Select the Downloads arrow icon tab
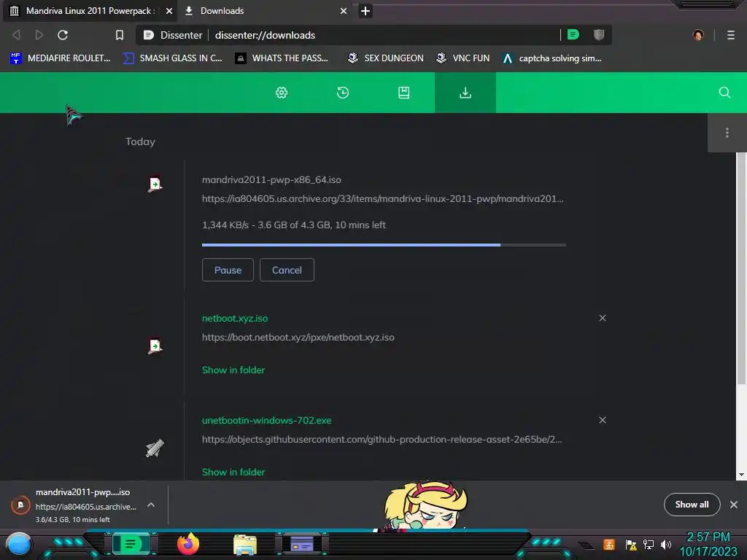747x560 pixels. coord(465,93)
